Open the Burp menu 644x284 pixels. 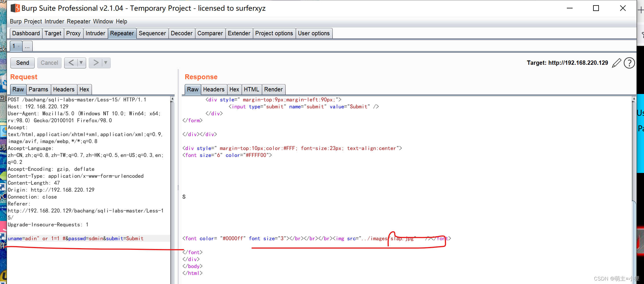click(16, 21)
